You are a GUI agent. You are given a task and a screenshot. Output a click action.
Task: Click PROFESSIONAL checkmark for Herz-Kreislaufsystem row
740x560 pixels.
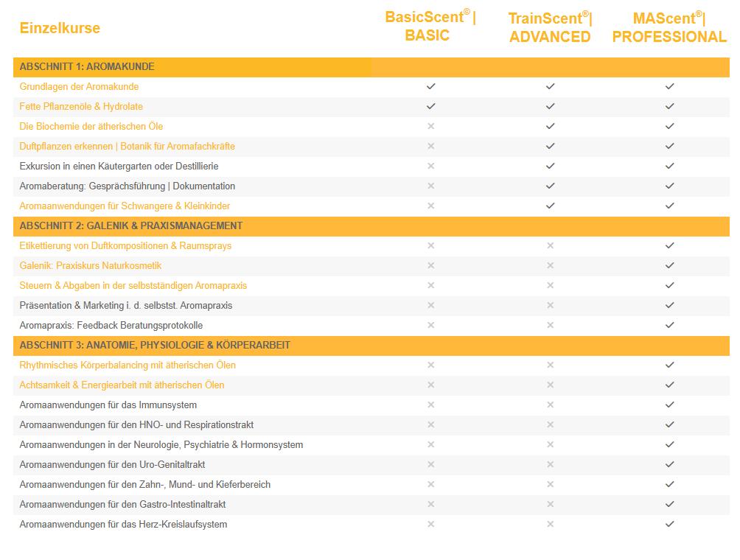669,524
